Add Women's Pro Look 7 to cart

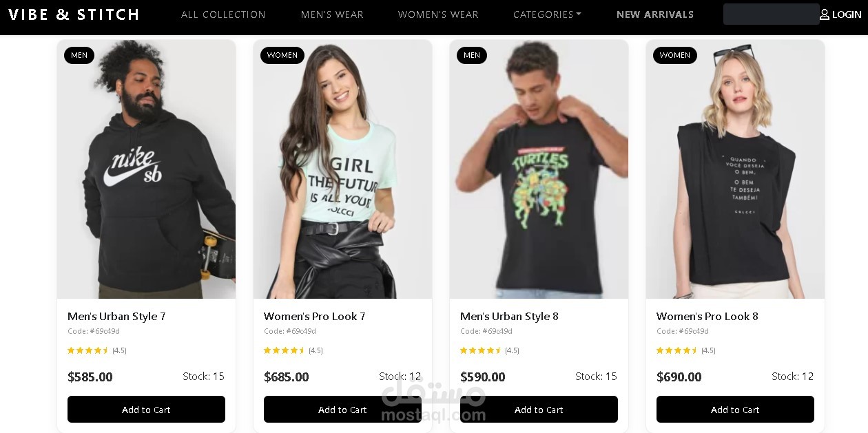click(x=342, y=410)
